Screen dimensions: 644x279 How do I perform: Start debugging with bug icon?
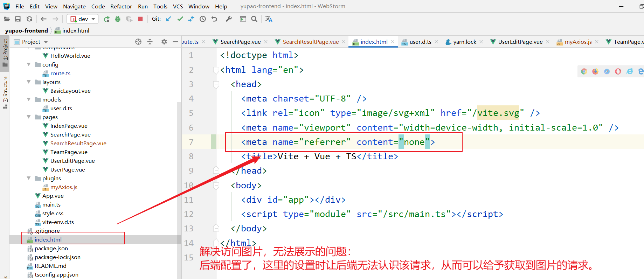pos(118,19)
